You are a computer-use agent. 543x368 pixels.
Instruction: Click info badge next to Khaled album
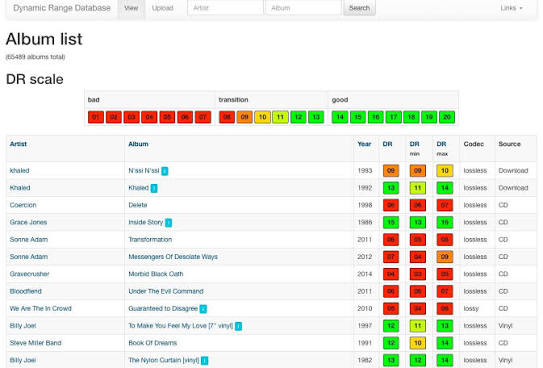(x=154, y=188)
